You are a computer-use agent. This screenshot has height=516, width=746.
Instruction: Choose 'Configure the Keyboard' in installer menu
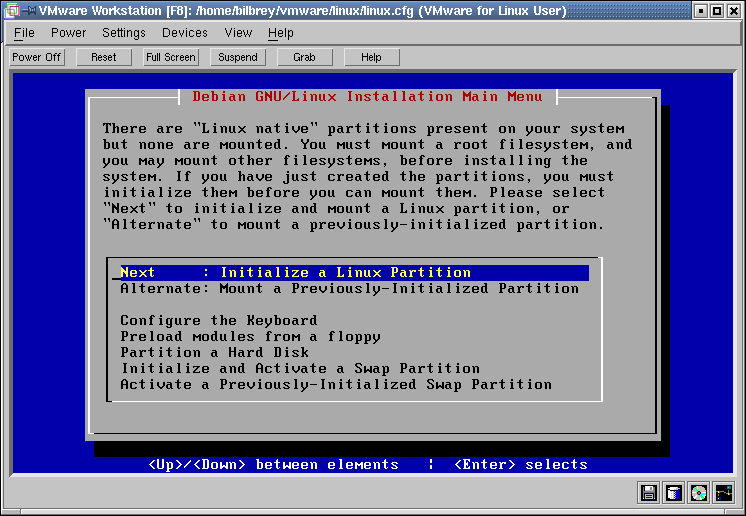pos(218,320)
